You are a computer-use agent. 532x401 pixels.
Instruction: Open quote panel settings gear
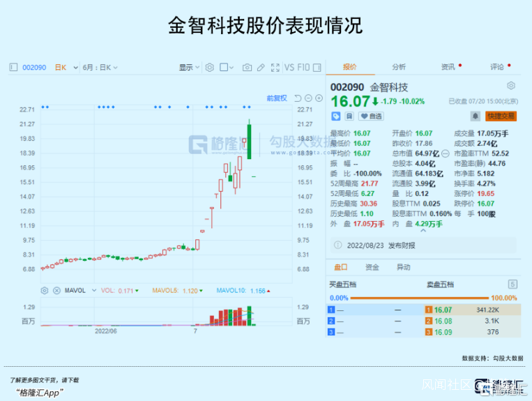coord(511,86)
